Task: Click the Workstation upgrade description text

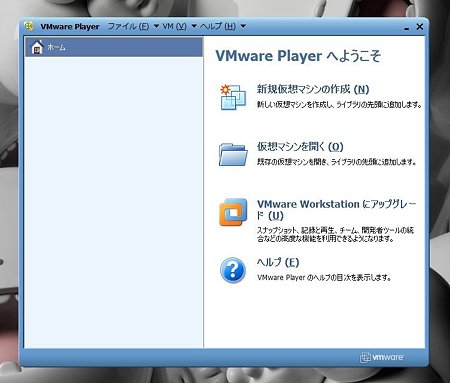Action: [335, 234]
